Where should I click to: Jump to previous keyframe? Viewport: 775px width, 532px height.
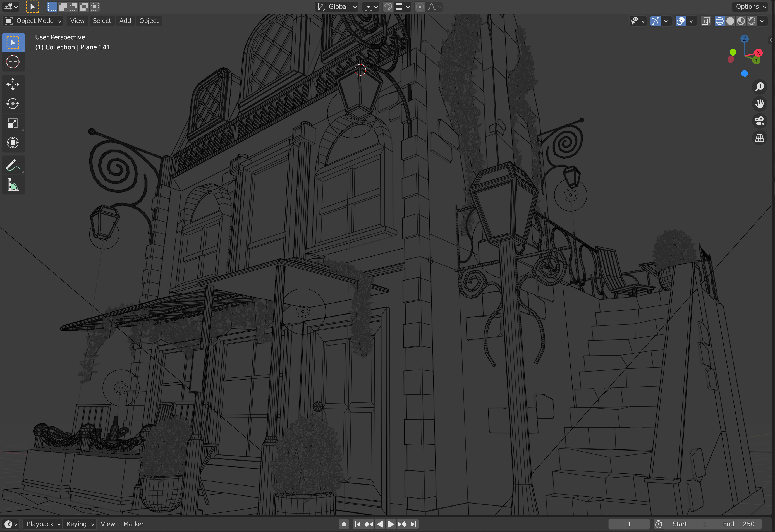(369, 524)
